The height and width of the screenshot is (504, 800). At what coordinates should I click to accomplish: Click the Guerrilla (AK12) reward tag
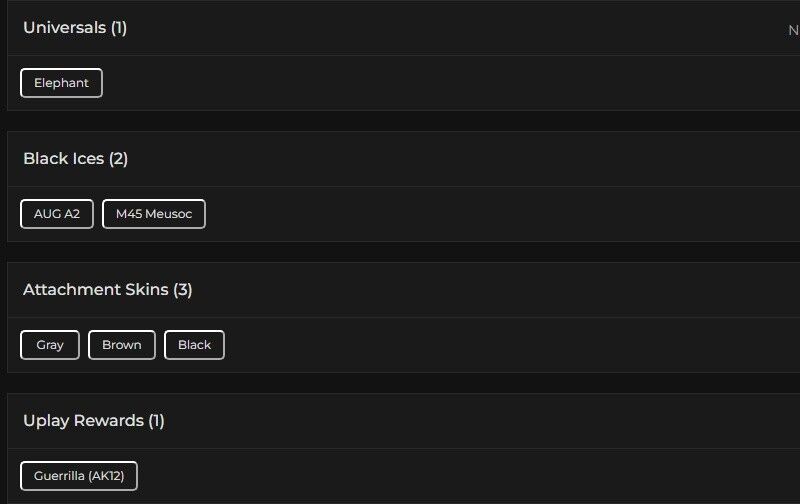coord(79,476)
